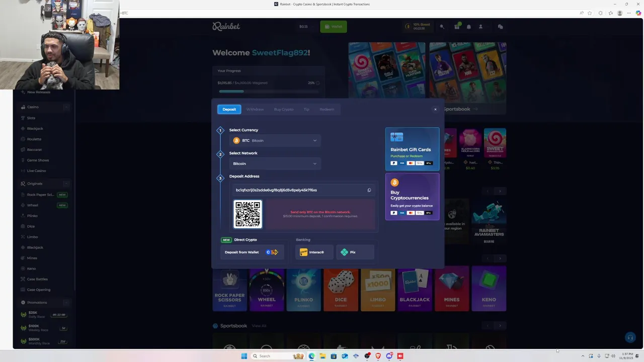This screenshot has width=644, height=362.
Task: Open the 10% Boost timer
Action: tap(418, 26)
